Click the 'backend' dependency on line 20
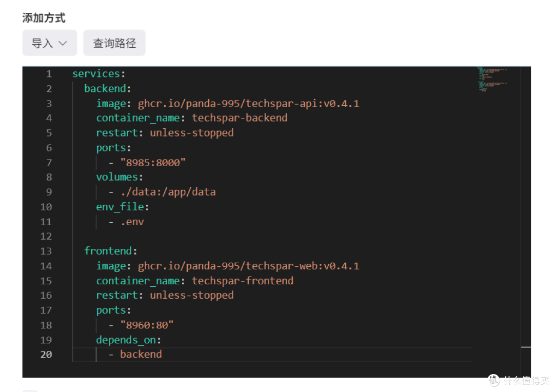 point(141,354)
